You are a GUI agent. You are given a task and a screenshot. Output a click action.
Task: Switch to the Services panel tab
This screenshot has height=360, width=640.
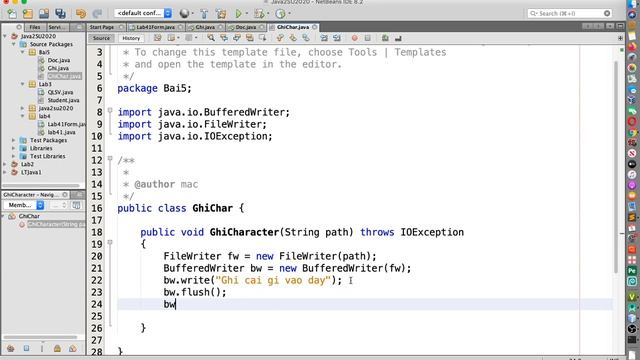56,27
